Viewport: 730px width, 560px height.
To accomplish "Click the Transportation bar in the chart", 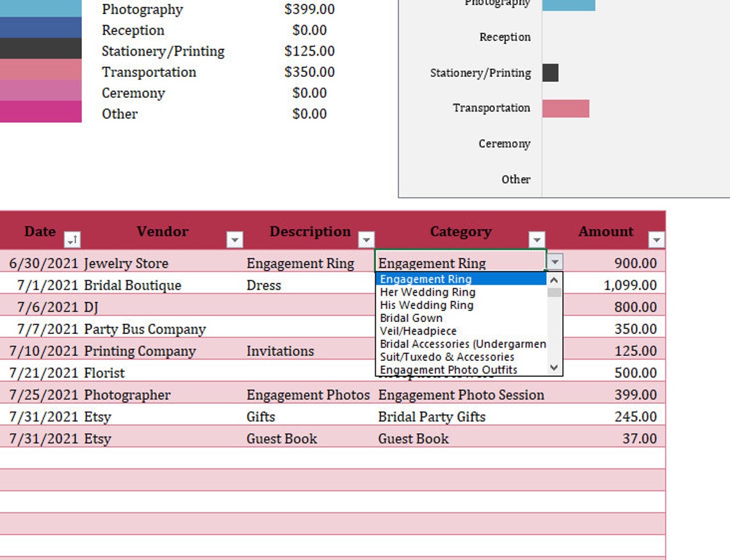I will (x=566, y=108).
